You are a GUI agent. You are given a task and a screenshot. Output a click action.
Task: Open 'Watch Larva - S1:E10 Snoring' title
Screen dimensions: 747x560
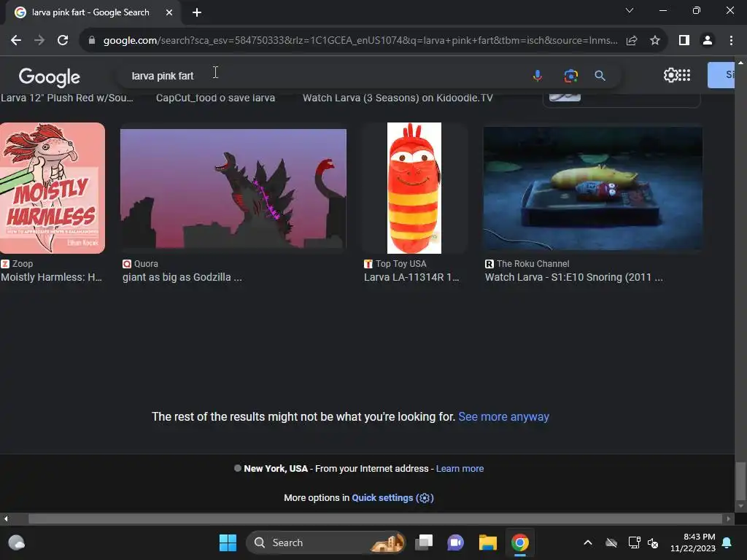pos(573,277)
